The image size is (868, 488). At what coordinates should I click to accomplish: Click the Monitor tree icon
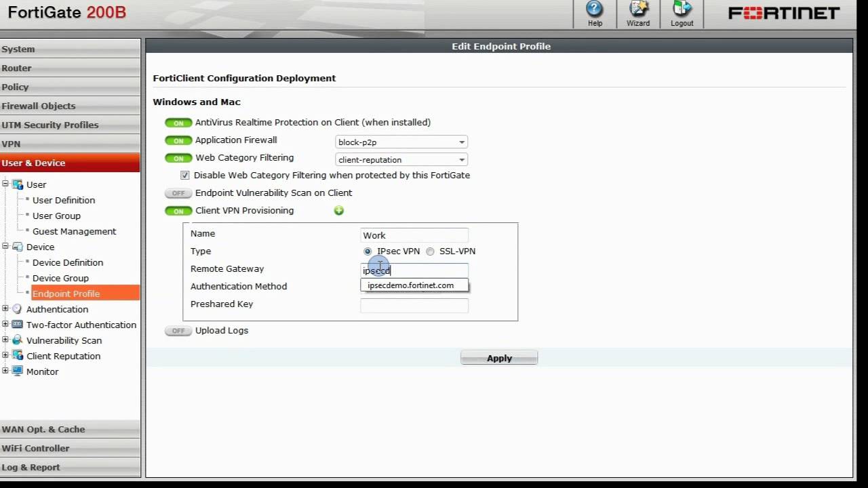(18, 371)
